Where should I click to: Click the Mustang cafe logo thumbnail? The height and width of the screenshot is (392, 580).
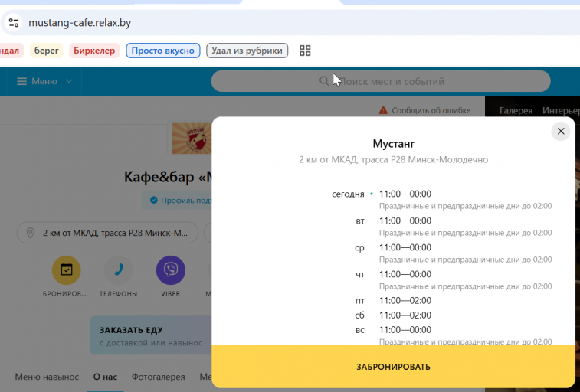click(x=192, y=138)
